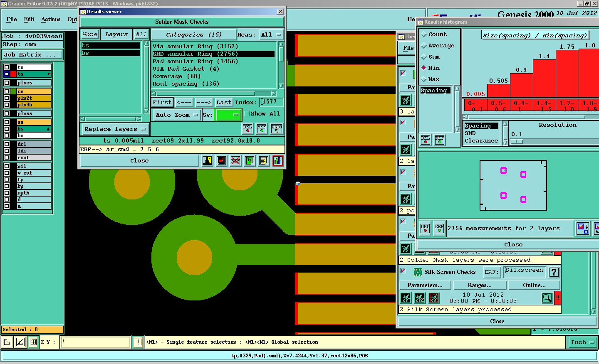599x364 pixels.
Task: Open File menu in Checklist window
Action: (408, 48)
